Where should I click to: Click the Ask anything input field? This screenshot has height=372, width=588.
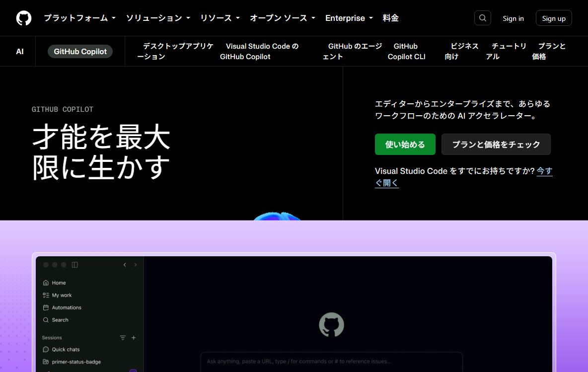[x=332, y=362]
